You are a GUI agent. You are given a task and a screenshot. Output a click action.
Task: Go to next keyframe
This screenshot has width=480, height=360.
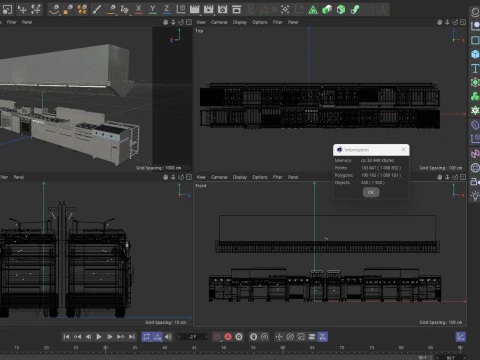point(121,337)
